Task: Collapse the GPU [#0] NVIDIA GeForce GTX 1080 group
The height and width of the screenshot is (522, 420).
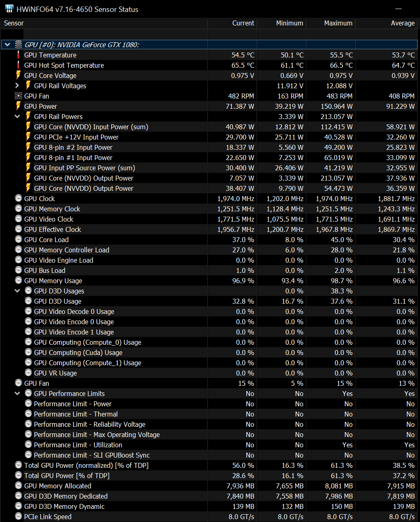Action: tap(7, 44)
